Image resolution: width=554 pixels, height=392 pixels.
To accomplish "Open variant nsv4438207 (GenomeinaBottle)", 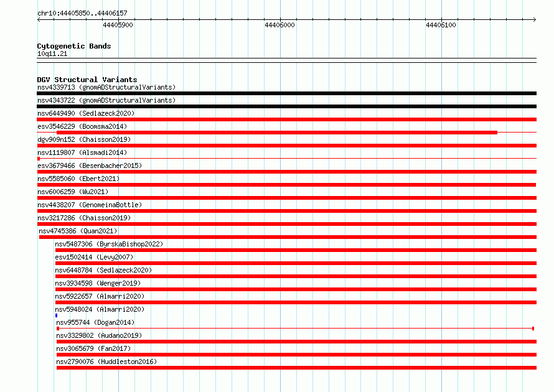I will pos(90,205).
